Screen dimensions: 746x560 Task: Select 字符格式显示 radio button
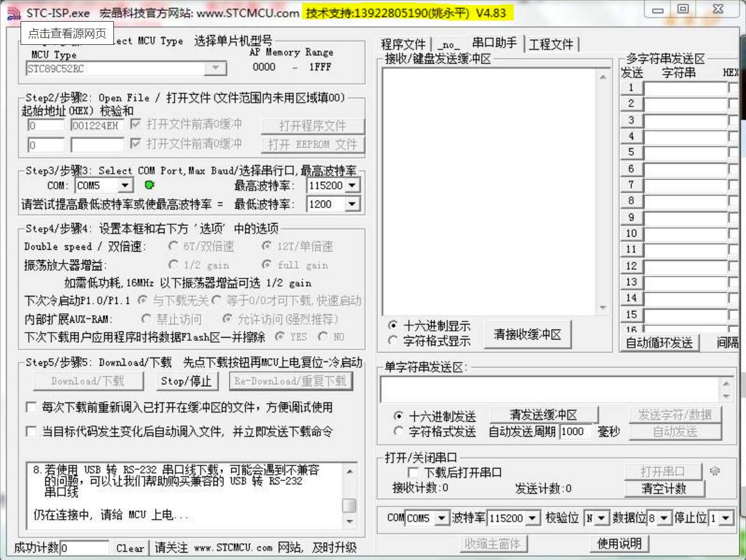point(392,341)
